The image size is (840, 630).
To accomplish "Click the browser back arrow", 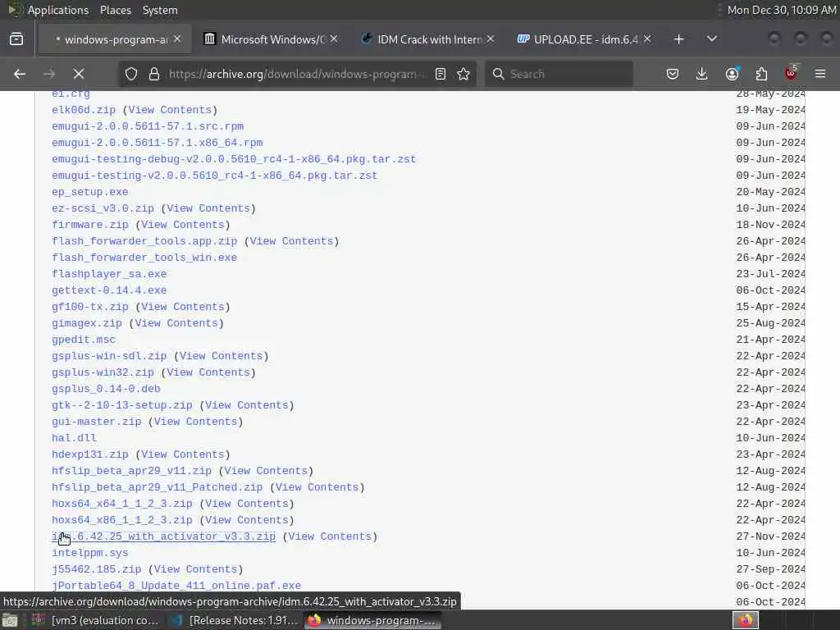I will [x=20, y=74].
